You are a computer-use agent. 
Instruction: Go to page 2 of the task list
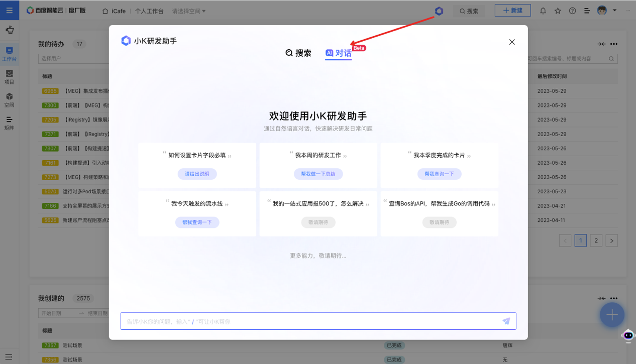point(596,240)
